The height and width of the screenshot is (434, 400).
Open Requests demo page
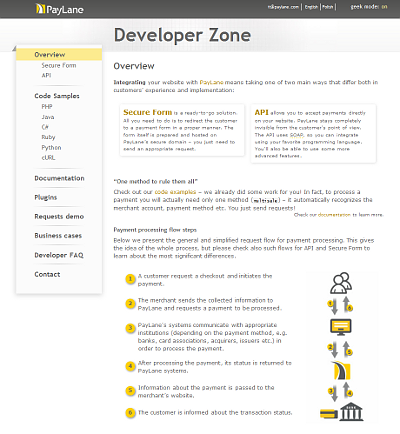tap(59, 217)
